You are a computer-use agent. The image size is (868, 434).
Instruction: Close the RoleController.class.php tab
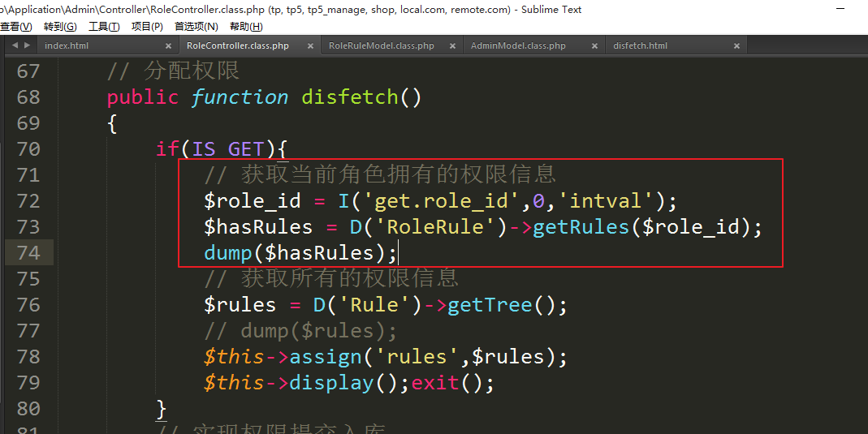coord(309,46)
